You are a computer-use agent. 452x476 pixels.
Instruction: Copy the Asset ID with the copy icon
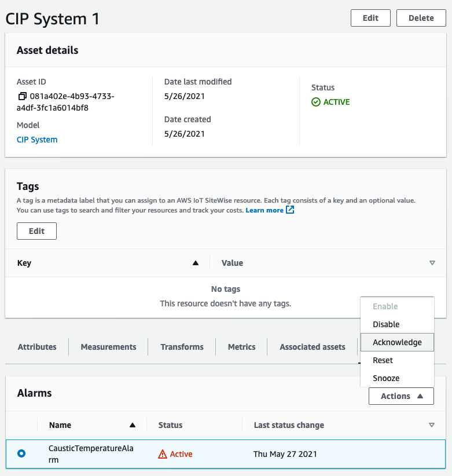[22, 96]
